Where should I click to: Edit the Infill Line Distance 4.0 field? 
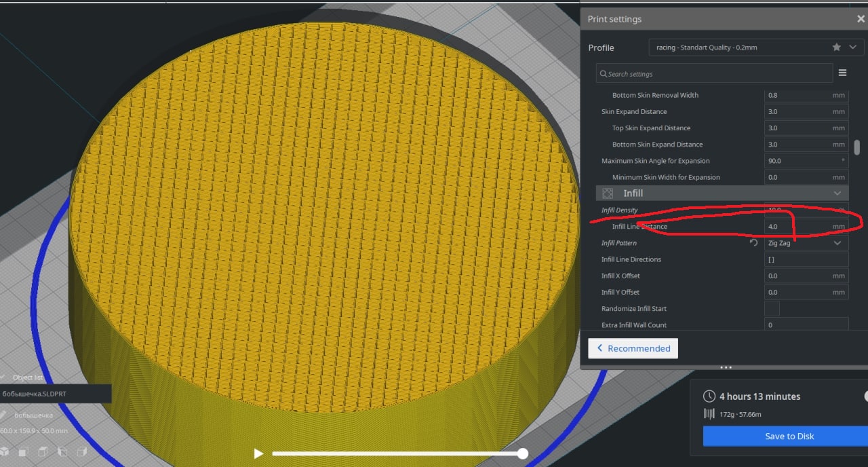[806, 226]
